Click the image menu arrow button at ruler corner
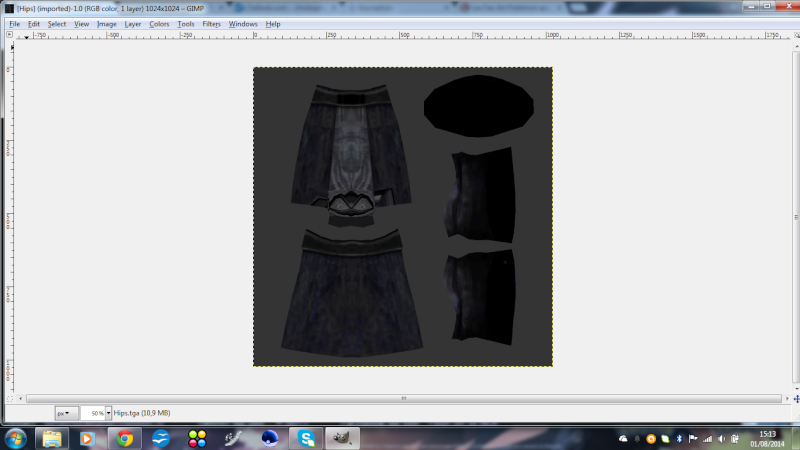800x450 pixels. point(9,35)
